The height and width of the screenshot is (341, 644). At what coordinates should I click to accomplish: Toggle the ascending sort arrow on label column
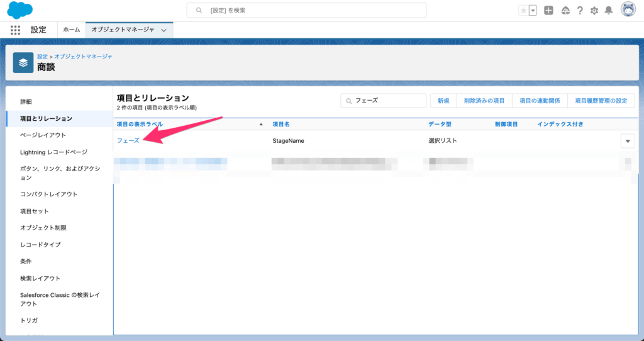click(261, 124)
